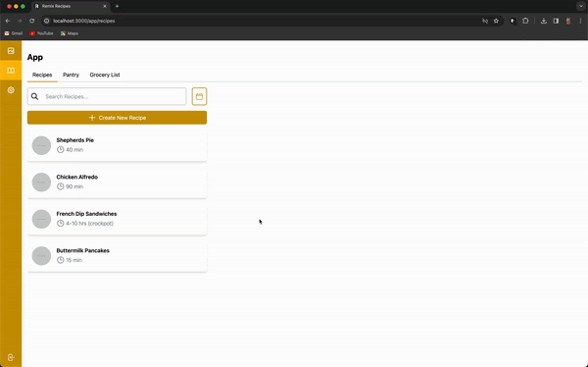Open the Grocery List tab
Image resolution: width=588 pixels, height=367 pixels.
(x=105, y=75)
